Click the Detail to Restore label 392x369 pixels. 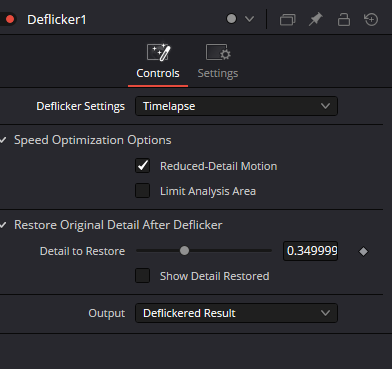[x=82, y=251]
